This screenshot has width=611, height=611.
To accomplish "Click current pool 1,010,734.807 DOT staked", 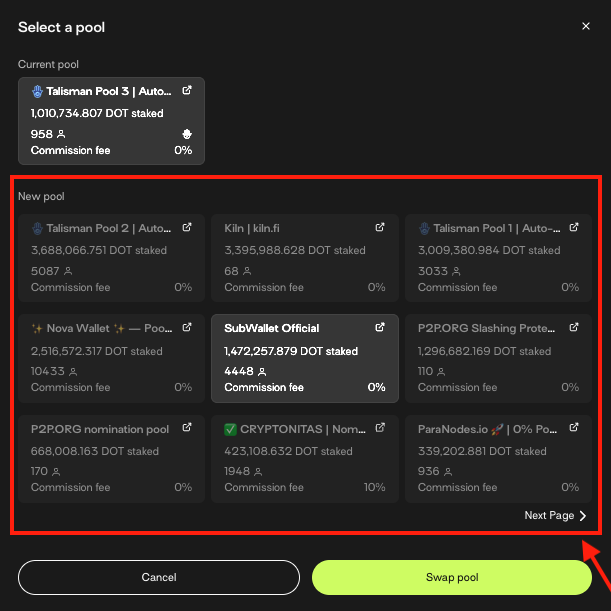I will [97, 113].
